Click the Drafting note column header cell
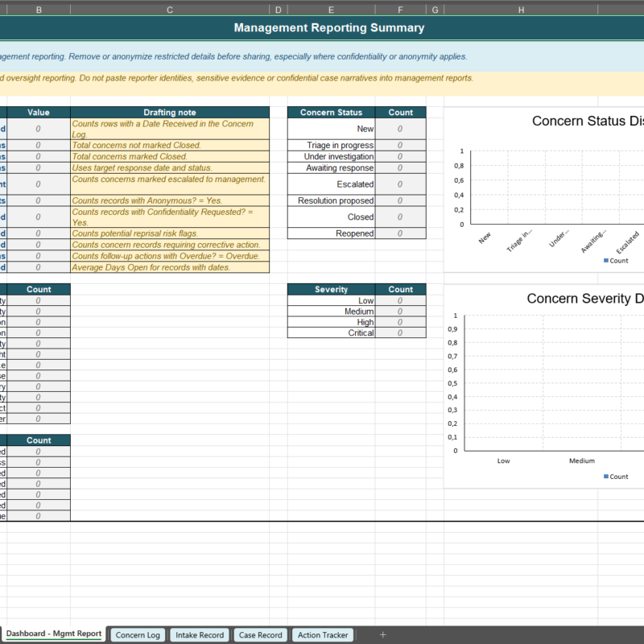The height and width of the screenshot is (644, 644). (170, 112)
